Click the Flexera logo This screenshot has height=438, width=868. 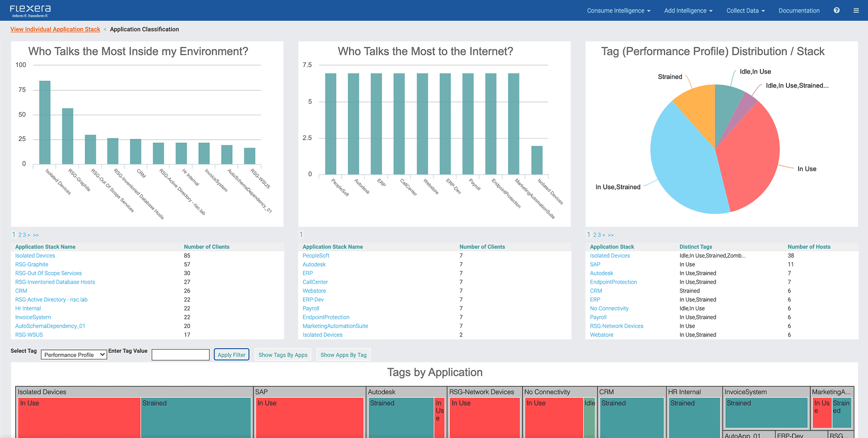[30, 11]
